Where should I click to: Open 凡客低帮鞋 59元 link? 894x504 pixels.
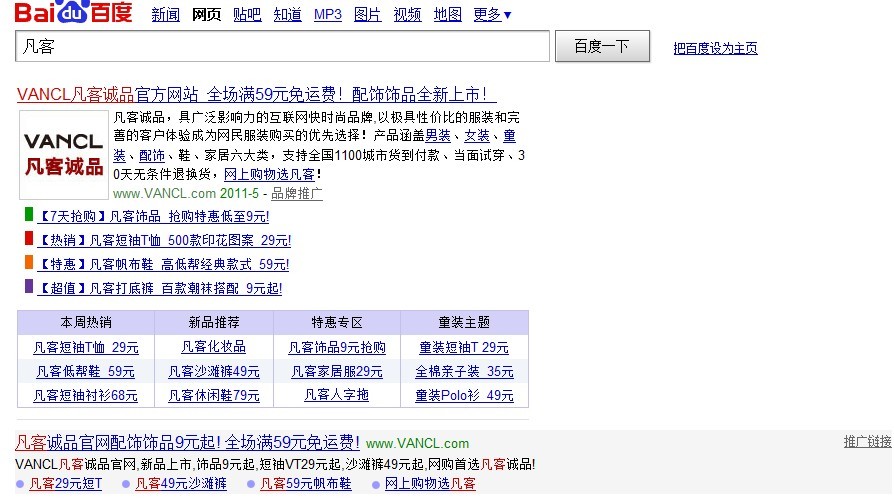click(x=86, y=372)
